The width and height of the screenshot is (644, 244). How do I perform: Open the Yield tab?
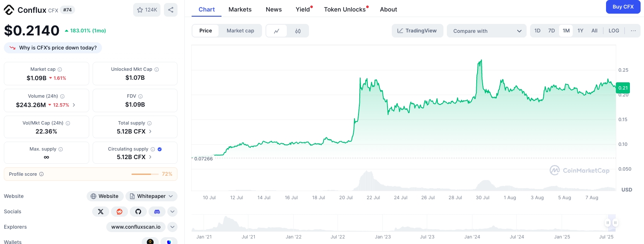coord(303,9)
